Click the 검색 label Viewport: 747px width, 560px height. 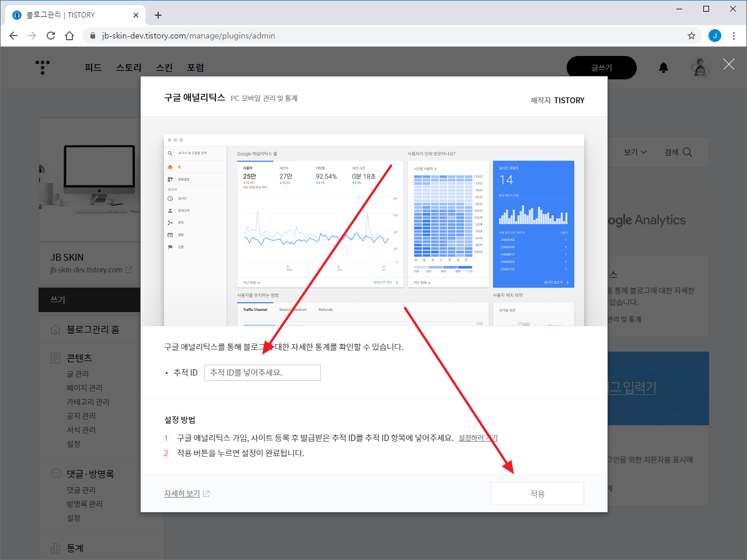(672, 152)
